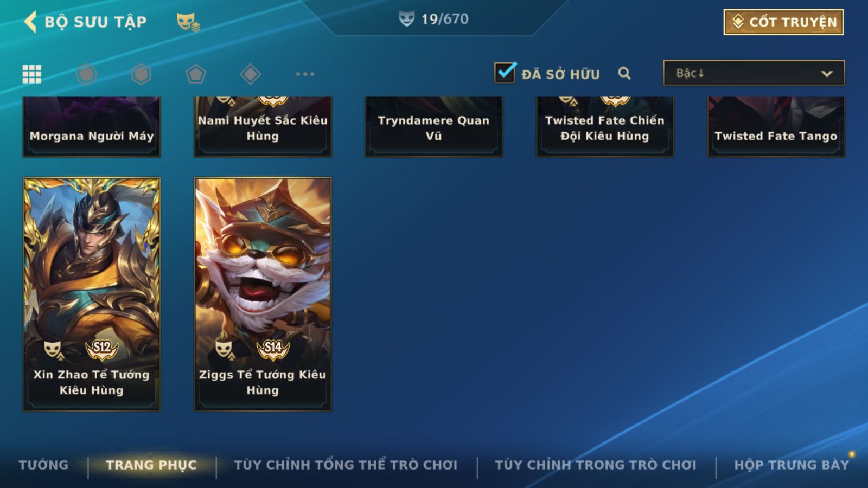868x488 pixels.
Task: Go back using the arrow beside BỘ SƯU TẬP
Action: pyautogui.click(x=31, y=22)
